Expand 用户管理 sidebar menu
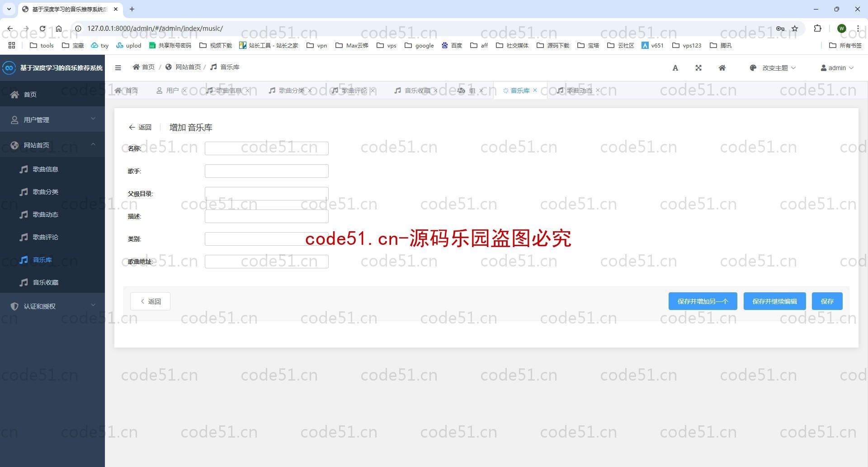Image resolution: width=868 pixels, height=467 pixels. pos(52,119)
